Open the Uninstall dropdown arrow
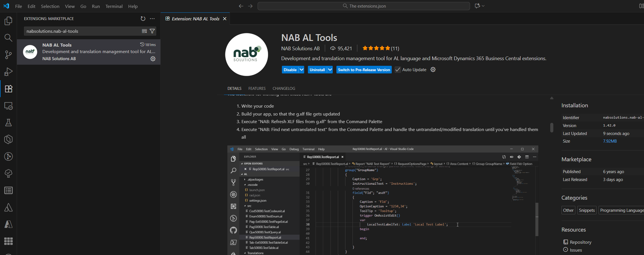The height and width of the screenshot is (255, 644). tap(330, 70)
